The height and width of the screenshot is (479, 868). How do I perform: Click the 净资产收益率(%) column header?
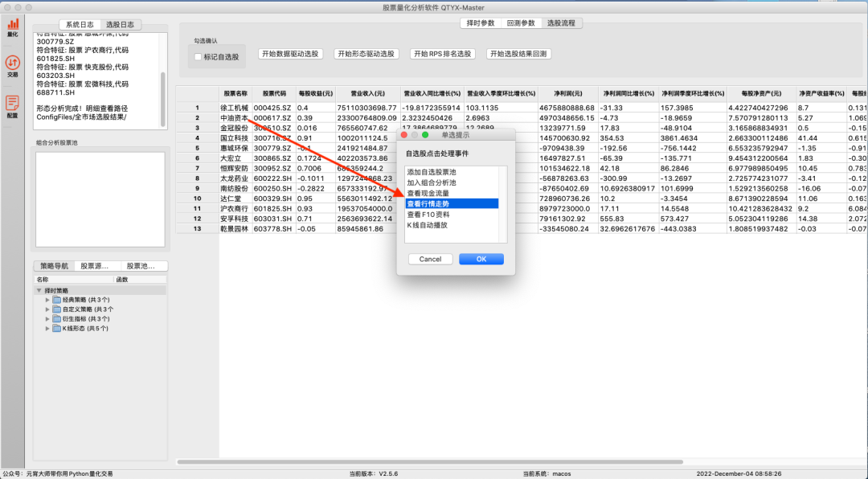[x=821, y=93]
